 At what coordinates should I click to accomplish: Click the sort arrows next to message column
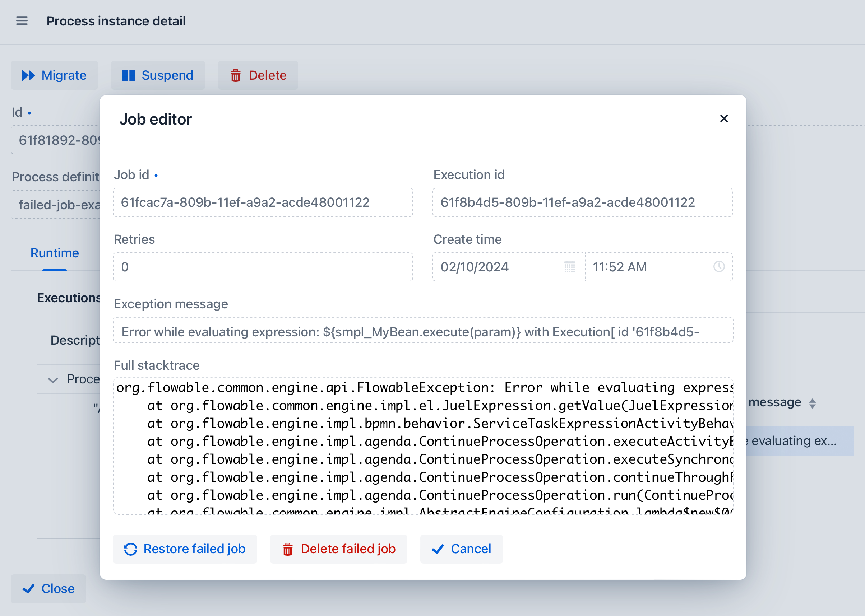point(812,403)
